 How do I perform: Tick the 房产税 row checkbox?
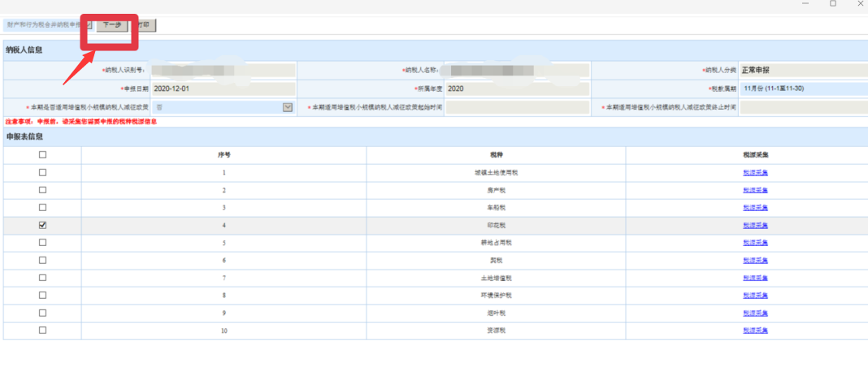click(x=42, y=190)
